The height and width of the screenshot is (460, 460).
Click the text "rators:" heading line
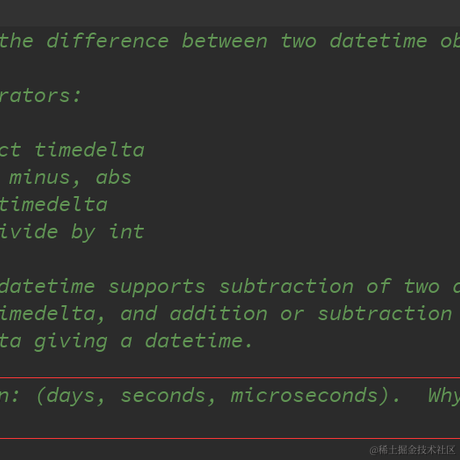[40, 96]
